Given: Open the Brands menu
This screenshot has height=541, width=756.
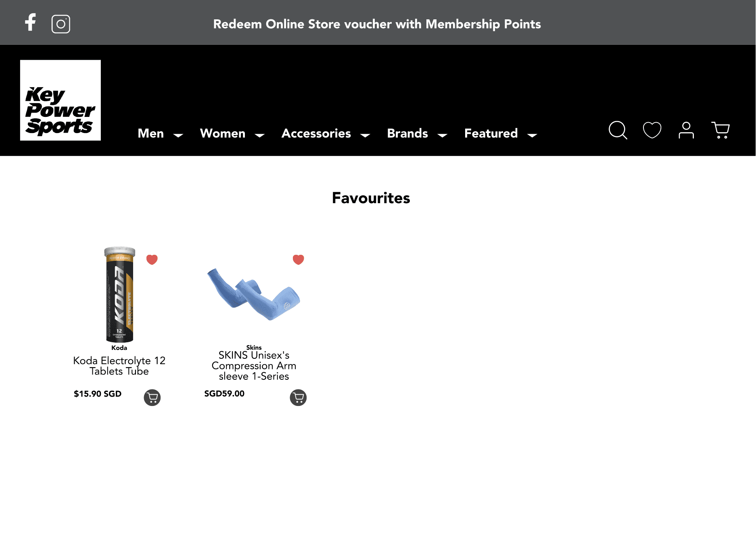Looking at the screenshot, I should (x=407, y=133).
